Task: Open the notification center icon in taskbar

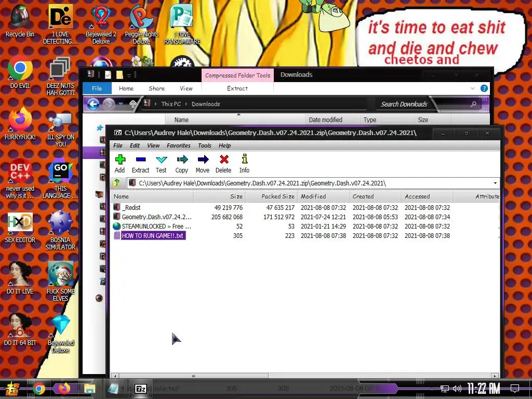Action: pos(515,389)
